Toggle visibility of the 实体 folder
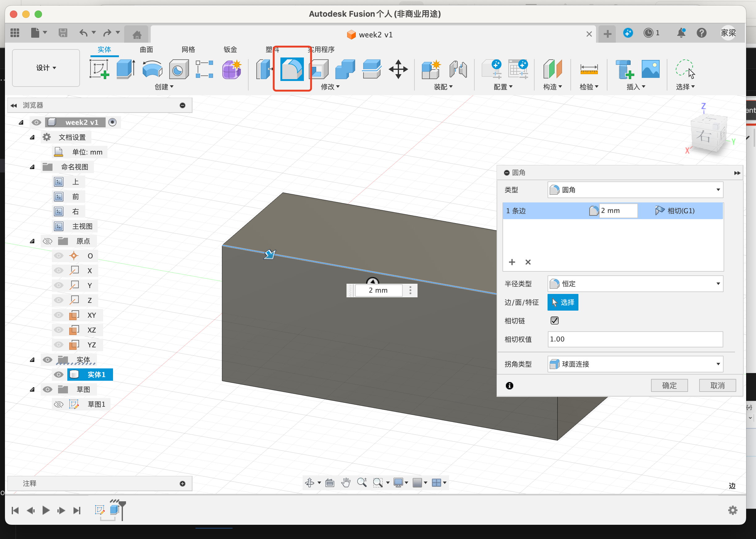Screen dimensions: 756x539 pyautogui.click(x=48, y=360)
